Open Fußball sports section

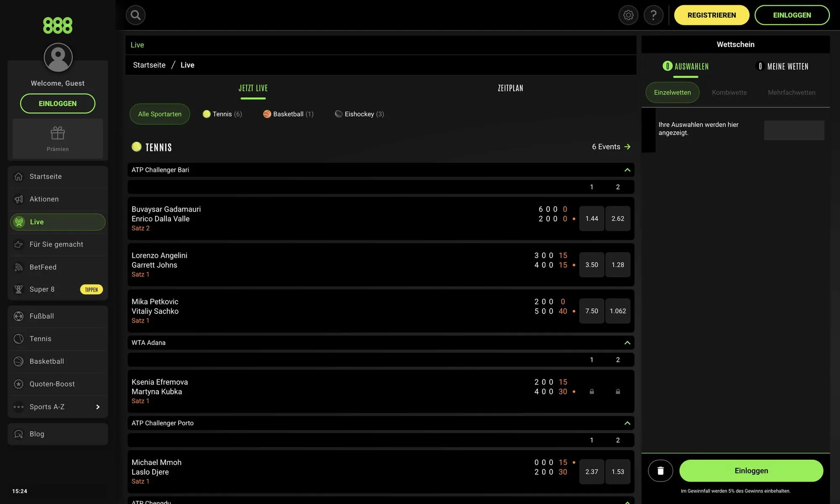[x=58, y=316]
